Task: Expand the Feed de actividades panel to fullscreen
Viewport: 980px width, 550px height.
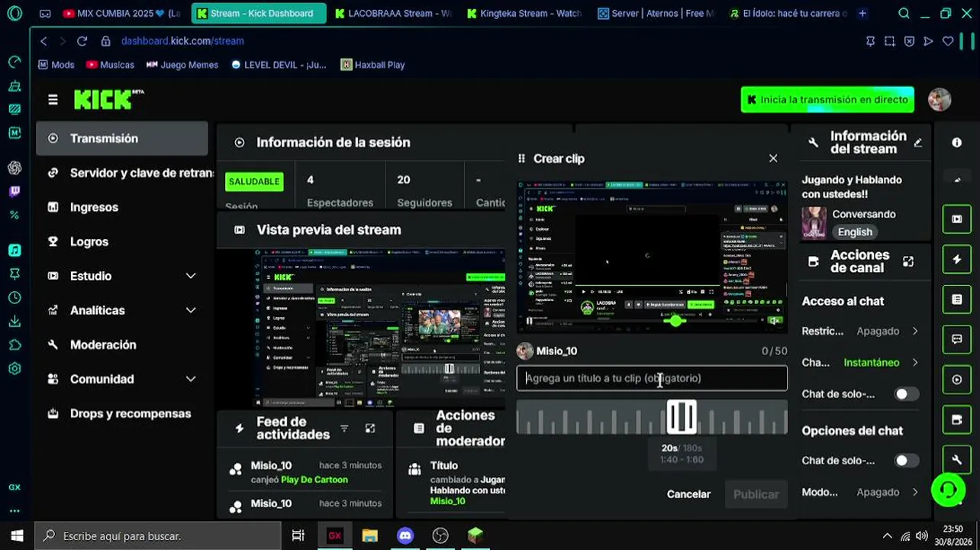Action: click(x=370, y=429)
